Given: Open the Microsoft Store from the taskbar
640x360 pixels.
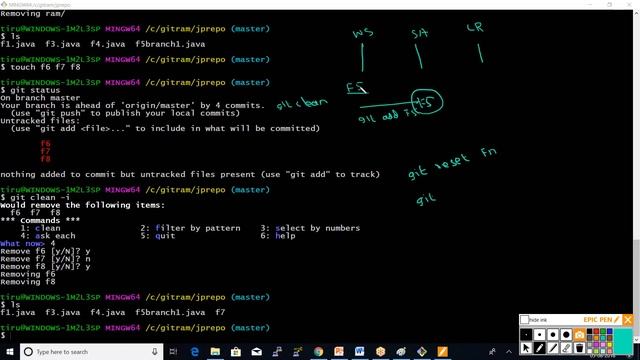Looking at the screenshot, I should tap(236, 351).
